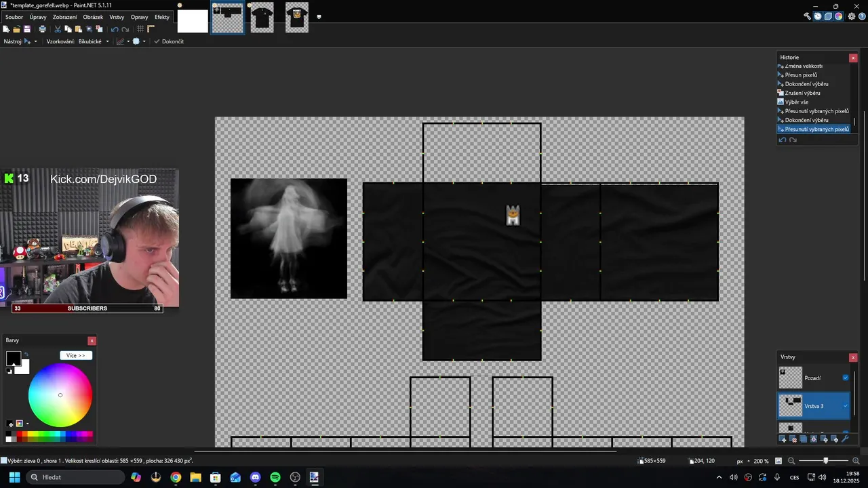Select 'Výběr vše' history entry

coord(797,102)
